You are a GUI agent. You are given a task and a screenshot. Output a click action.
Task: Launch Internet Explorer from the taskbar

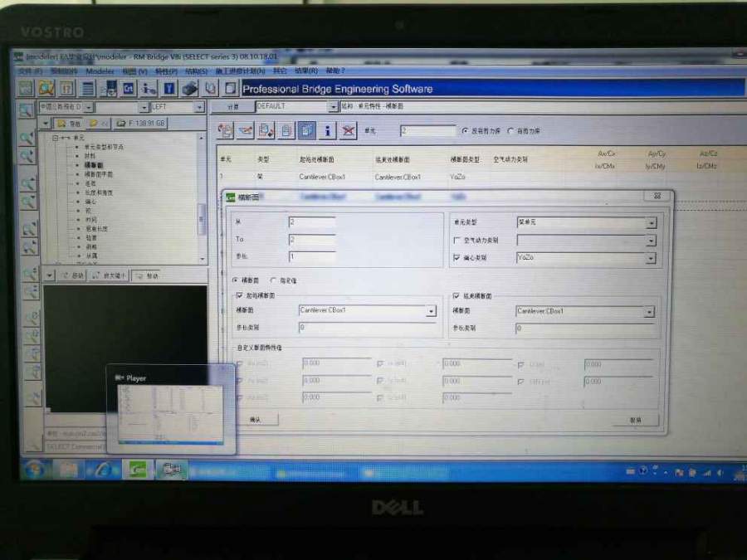pyautogui.click(x=102, y=470)
